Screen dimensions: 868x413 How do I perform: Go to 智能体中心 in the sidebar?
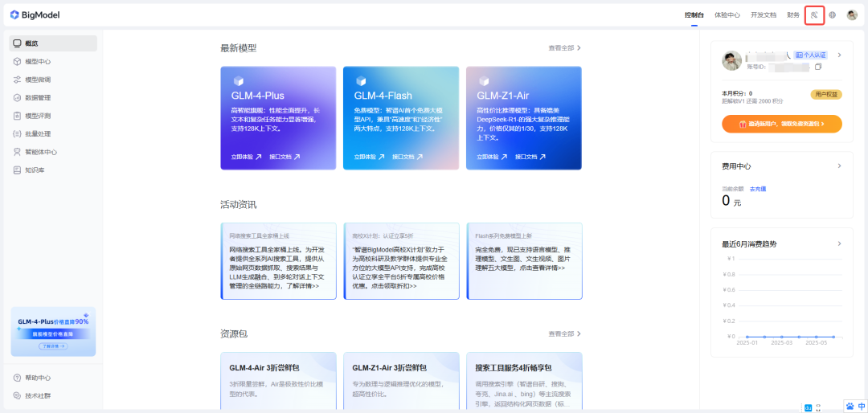coord(40,152)
